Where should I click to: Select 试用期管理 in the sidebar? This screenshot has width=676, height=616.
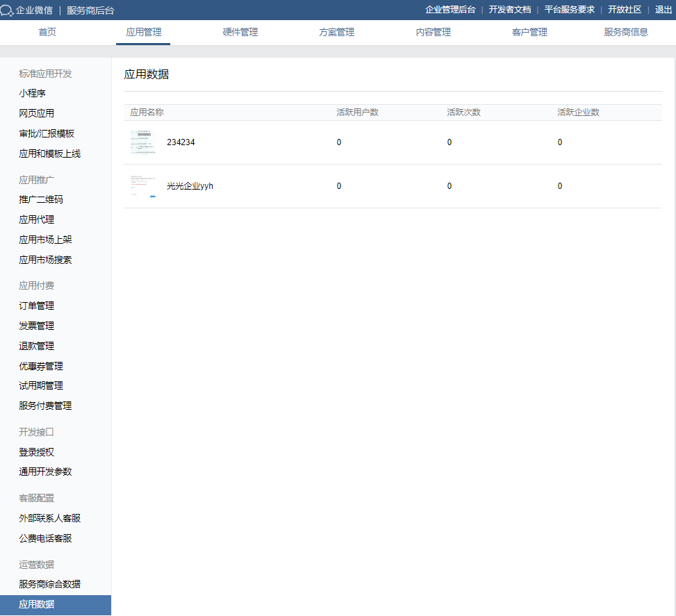[x=41, y=386]
